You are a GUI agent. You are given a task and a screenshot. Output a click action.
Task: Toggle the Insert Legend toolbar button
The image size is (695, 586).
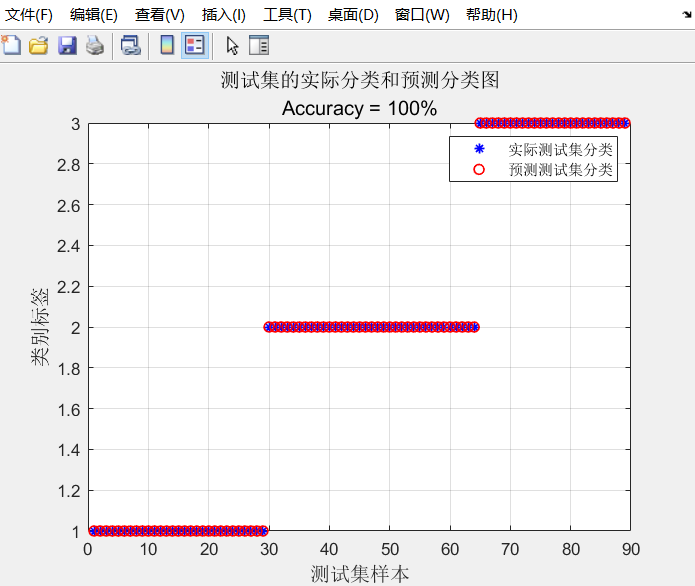(195, 45)
